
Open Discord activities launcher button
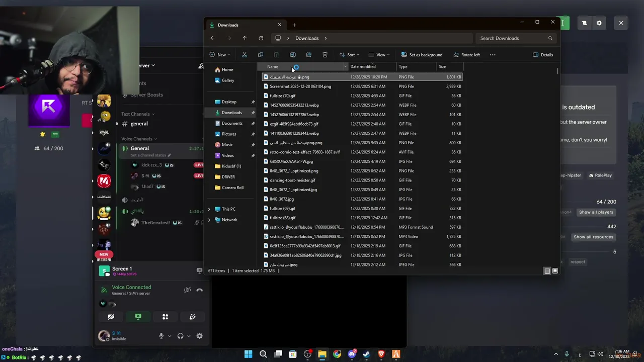[165, 317]
